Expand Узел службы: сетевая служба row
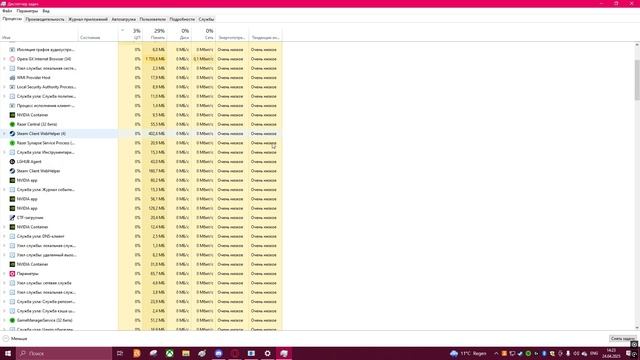640x360 pixels. [x=4, y=283]
